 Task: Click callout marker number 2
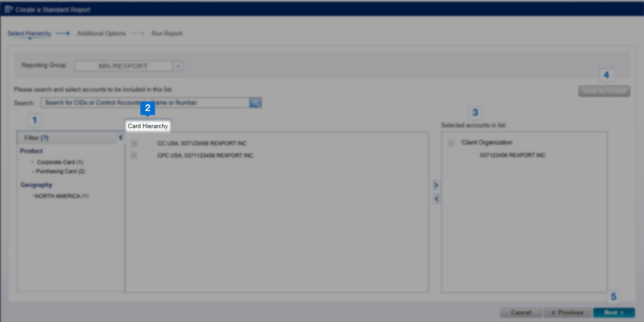[148, 108]
